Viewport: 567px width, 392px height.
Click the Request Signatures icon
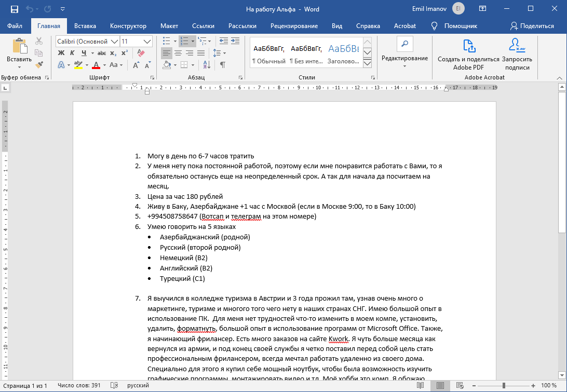(x=517, y=53)
